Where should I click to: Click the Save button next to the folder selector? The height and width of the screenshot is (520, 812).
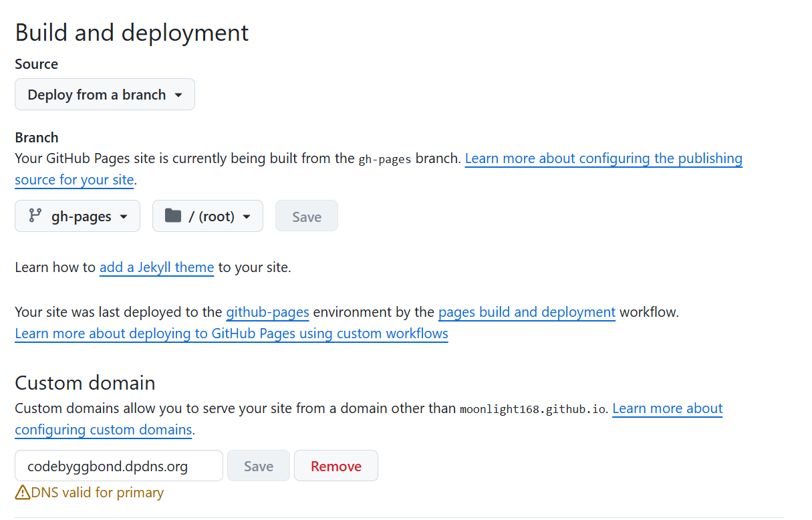(307, 217)
